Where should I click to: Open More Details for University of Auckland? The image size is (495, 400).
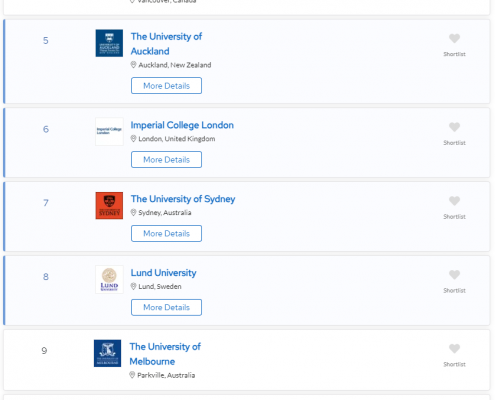166,86
